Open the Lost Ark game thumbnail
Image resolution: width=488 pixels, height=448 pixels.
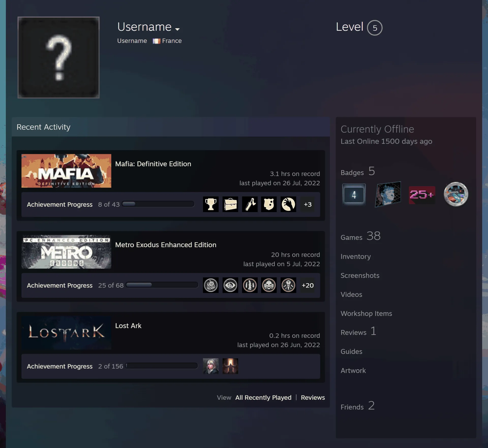(x=66, y=332)
